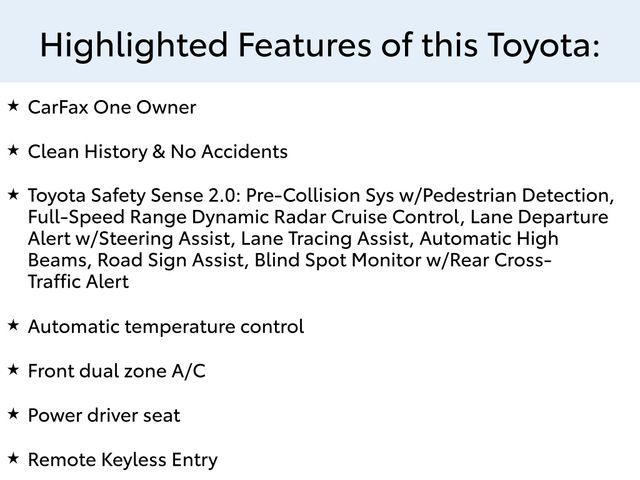Viewport: 640px width, 480px height.
Task: Select the star bullet for Toyota Safety Sense
Action: [12, 193]
